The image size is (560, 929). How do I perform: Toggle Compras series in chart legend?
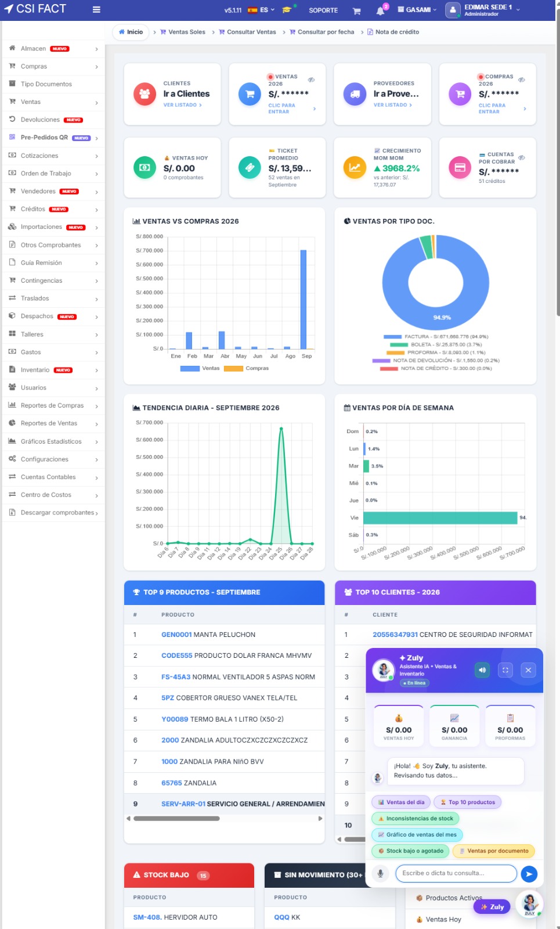pos(246,368)
